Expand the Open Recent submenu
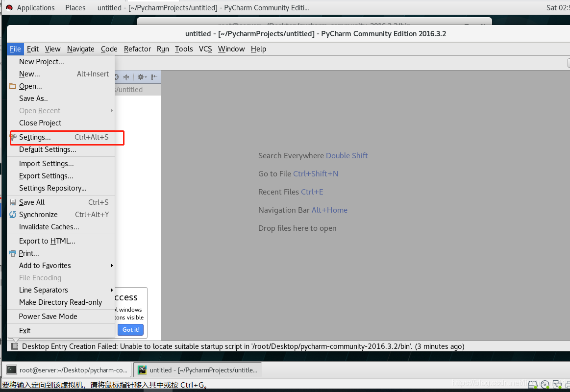The height and width of the screenshot is (392, 570). [61, 111]
